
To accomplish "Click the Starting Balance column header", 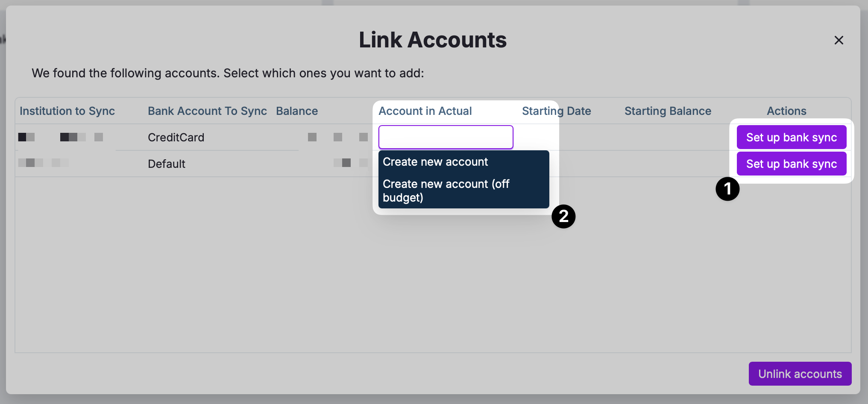I will pyautogui.click(x=668, y=111).
